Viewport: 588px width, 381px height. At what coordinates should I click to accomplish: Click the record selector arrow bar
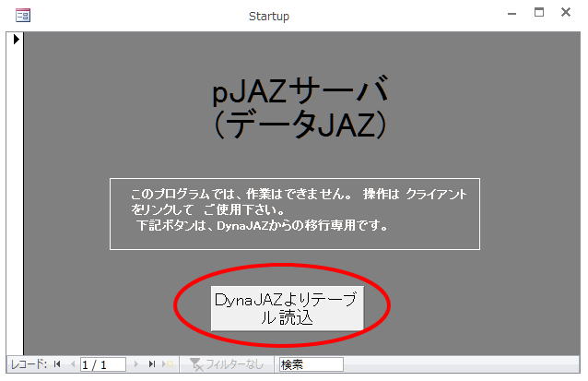[15, 194]
